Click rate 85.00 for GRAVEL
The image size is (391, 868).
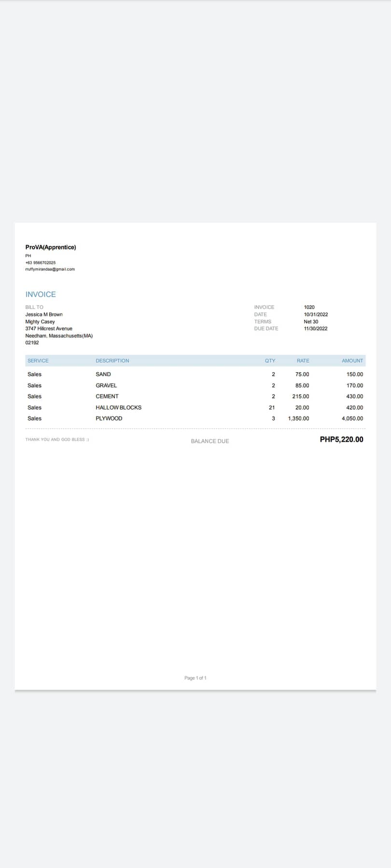[x=302, y=385]
